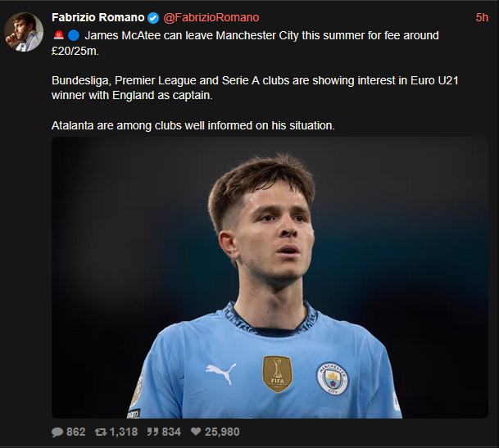This screenshot has width=499, height=448.
Task: Open the @FabrizioRomano handle link
Action: (211, 17)
